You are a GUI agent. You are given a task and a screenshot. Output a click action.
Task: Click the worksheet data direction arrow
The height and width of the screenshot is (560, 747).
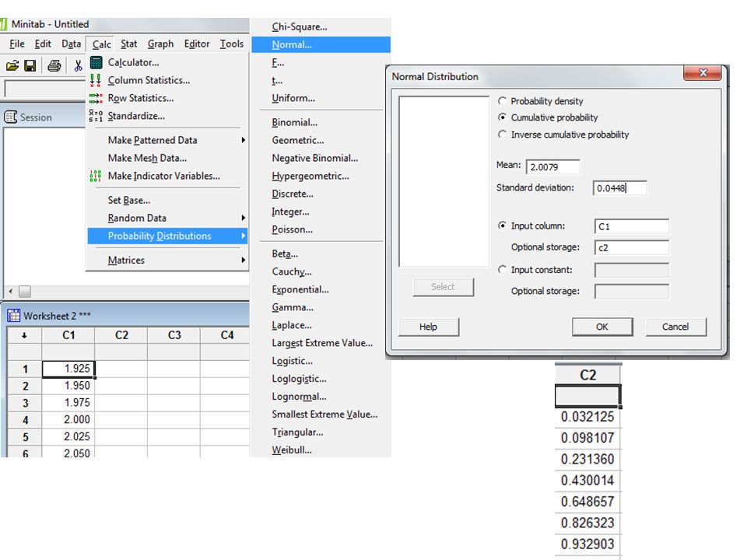[24, 335]
